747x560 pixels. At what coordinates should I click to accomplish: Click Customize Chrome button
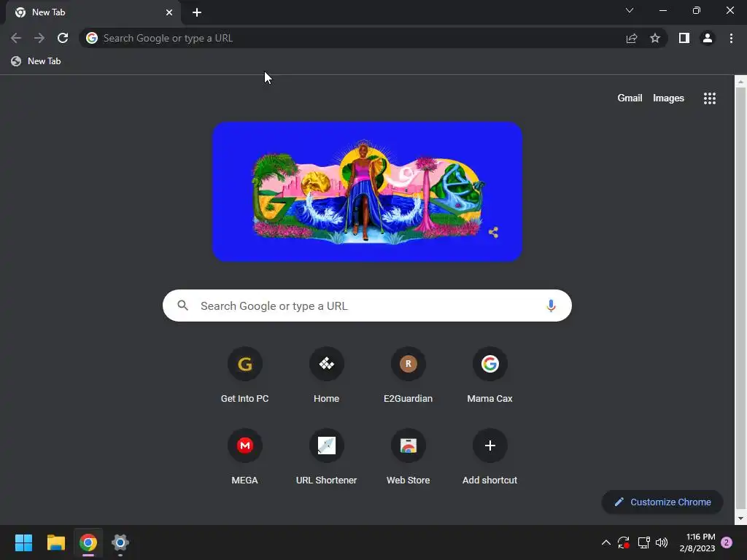662,502
